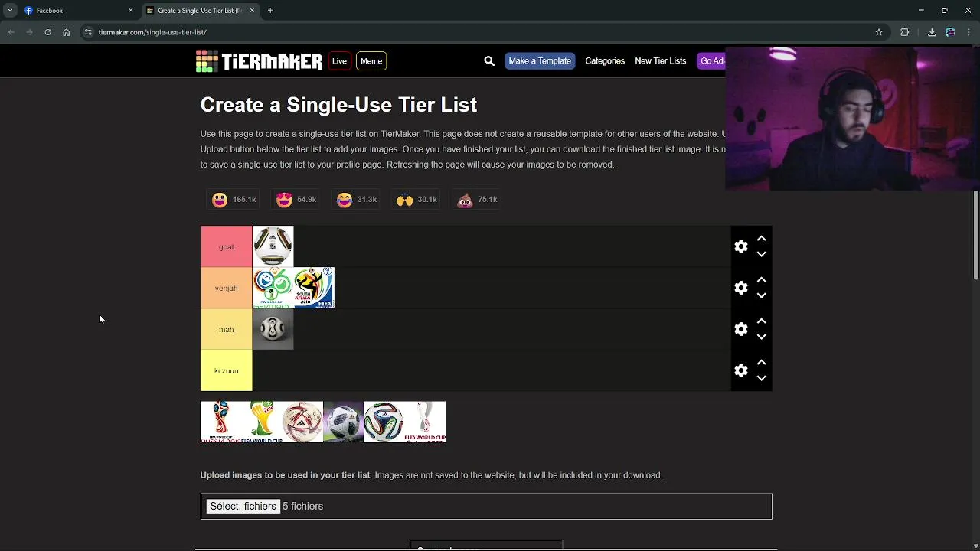Screen dimensions: 980x551
Task: Click the laughing emoji reaction 31.3k
Action: (x=356, y=200)
